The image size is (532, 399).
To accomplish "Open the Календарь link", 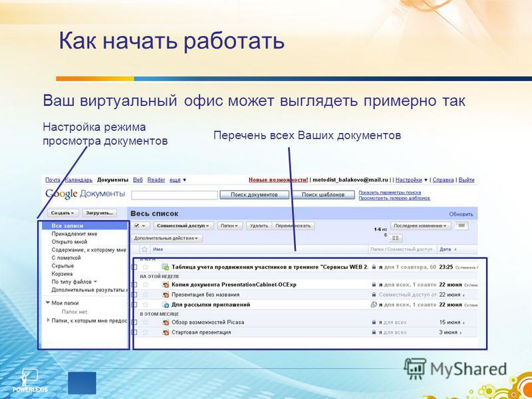I will coord(78,180).
